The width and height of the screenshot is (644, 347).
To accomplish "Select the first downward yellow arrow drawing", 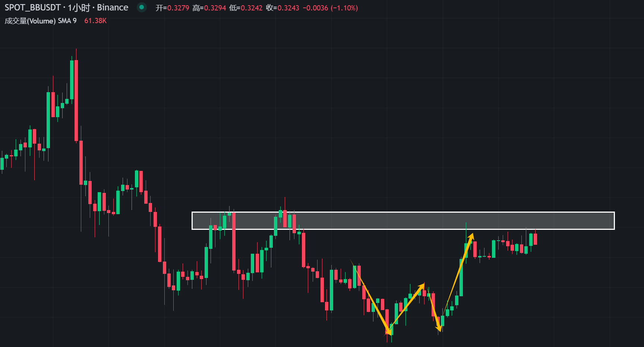I will pos(371,297).
